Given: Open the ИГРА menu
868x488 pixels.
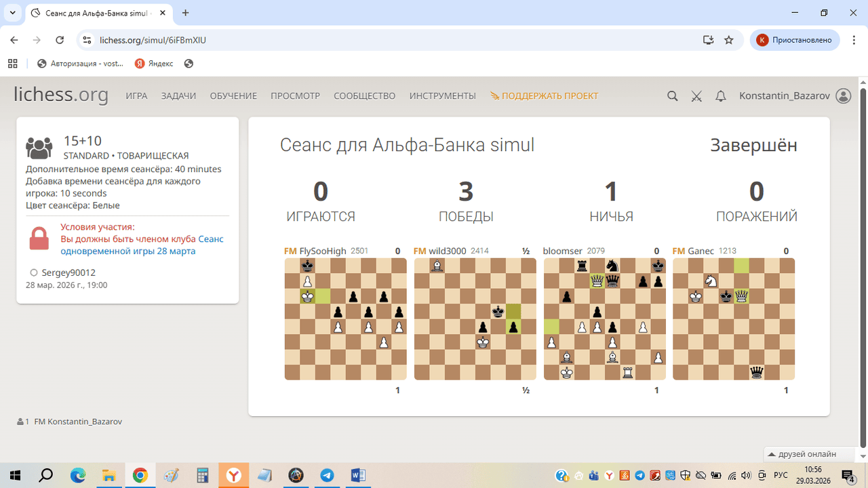Looking at the screenshot, I should tap(136, 96).
